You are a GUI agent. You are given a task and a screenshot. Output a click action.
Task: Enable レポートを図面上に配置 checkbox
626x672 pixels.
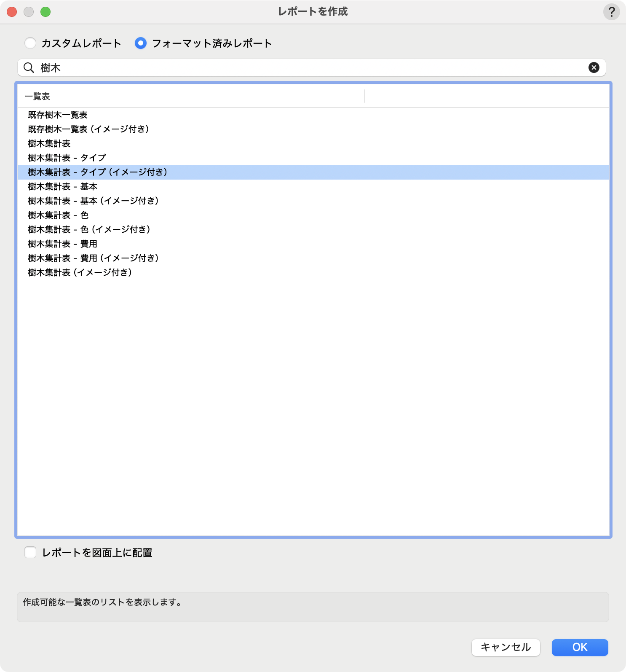(x=30, y=552)
